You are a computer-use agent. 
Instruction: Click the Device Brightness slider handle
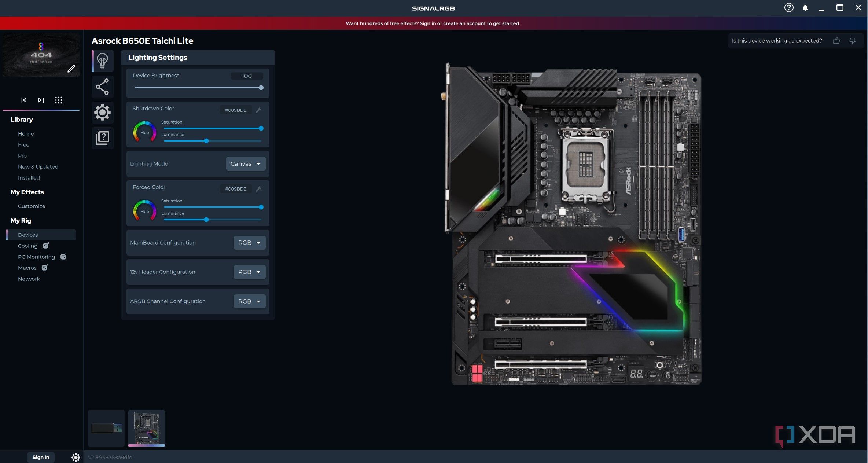tap(261, 88)
